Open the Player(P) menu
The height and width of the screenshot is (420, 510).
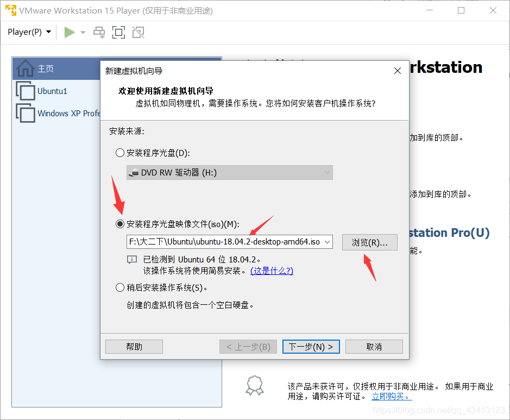29,32
